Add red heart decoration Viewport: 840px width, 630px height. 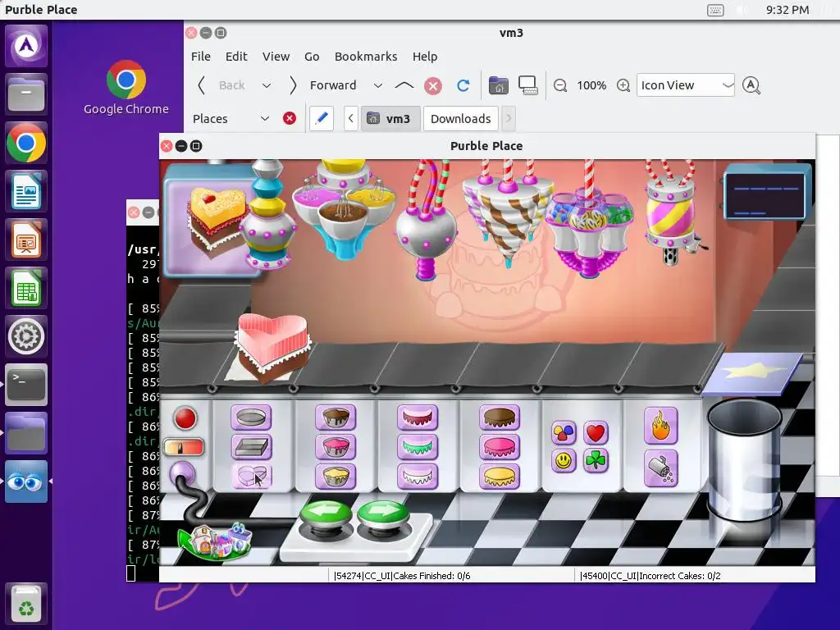coord(596,432)
